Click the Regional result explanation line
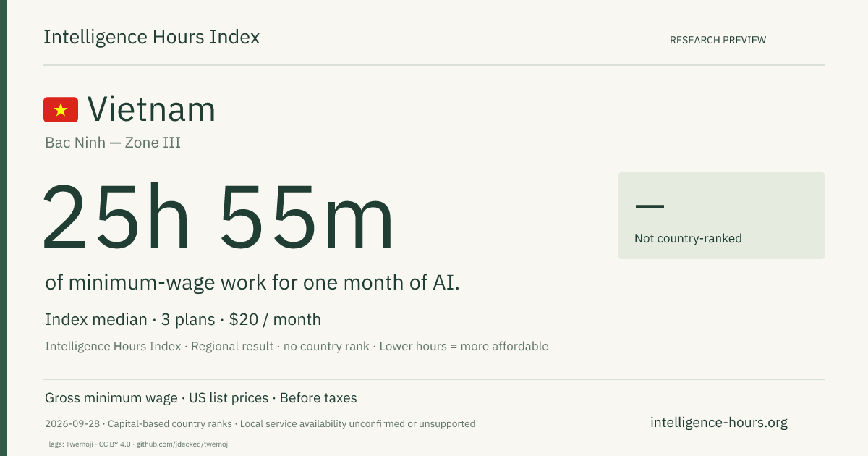The image size is (868, 456). pyautogui.click(x=297, y=346)
